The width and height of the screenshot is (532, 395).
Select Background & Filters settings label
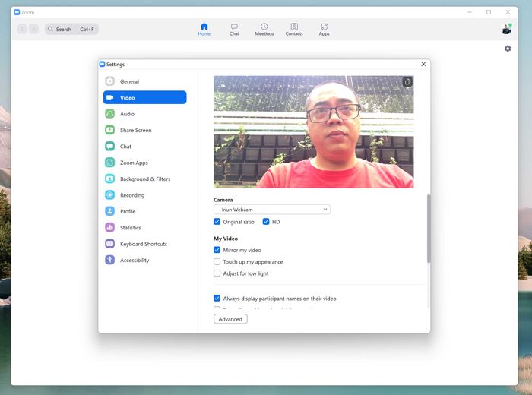pos(145,179)
